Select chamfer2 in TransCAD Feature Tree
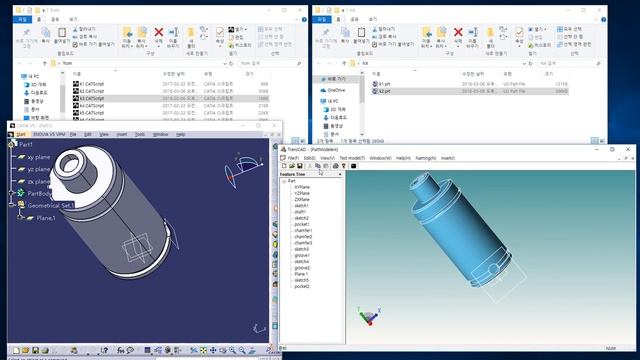This screenshot has height=360, width=640. click(303, 237)
